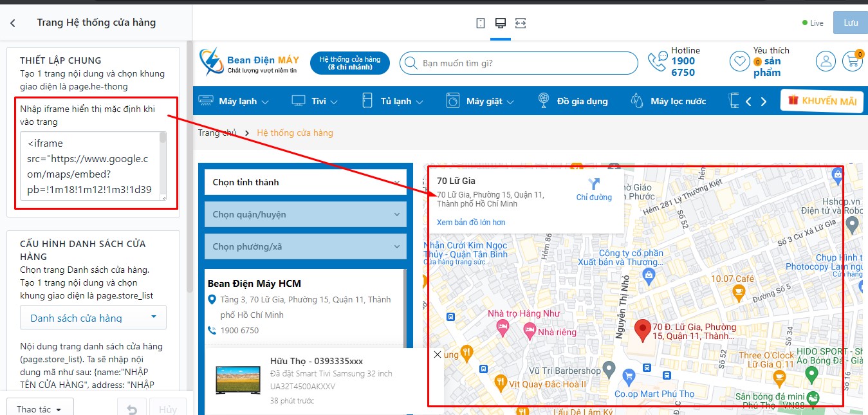The width and height of the screenshot is (868, 415).
Task: Expand the Tivi menu
Action: pos(315,101)
